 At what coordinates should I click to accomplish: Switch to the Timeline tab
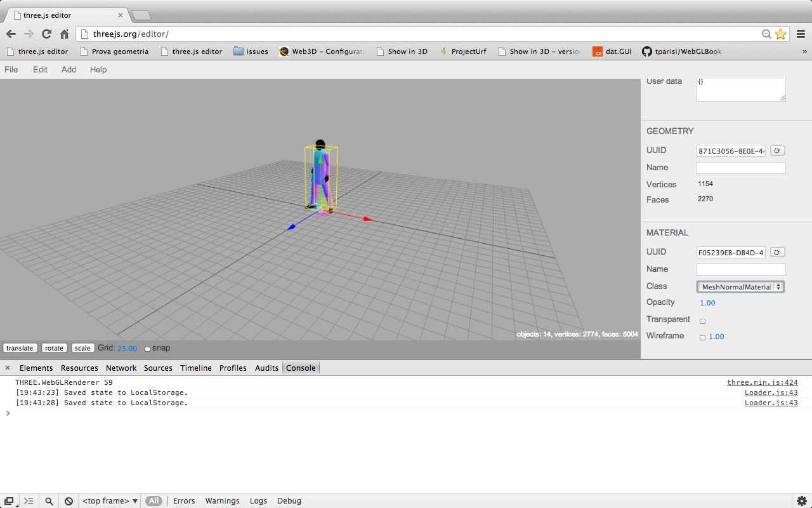[x=196, y=368]
